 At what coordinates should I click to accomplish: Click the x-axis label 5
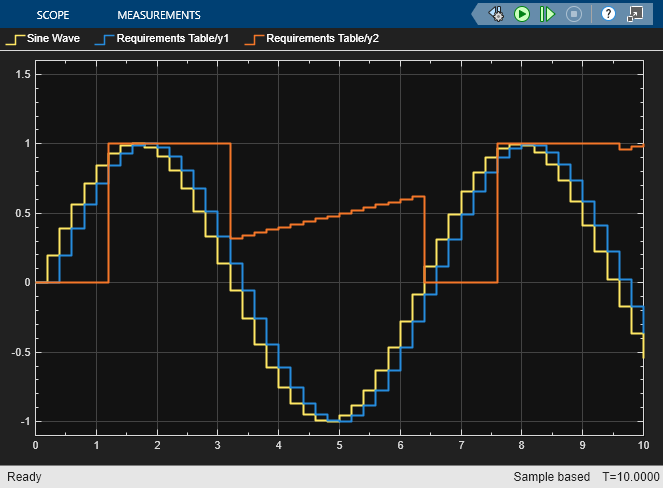(x=339, y=445)
